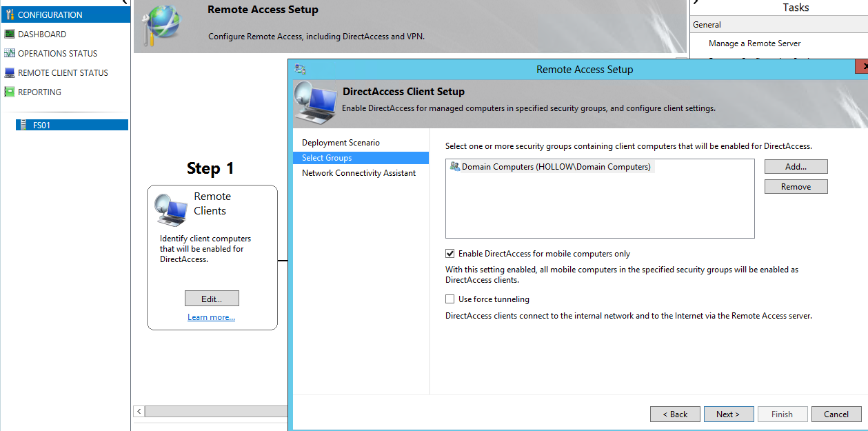Image resolution: width=868 pixels, height=431 pixels.
Task: Enable the Use force tunneling checkbox
Action: pyautogui.click(x=450, y=299)
